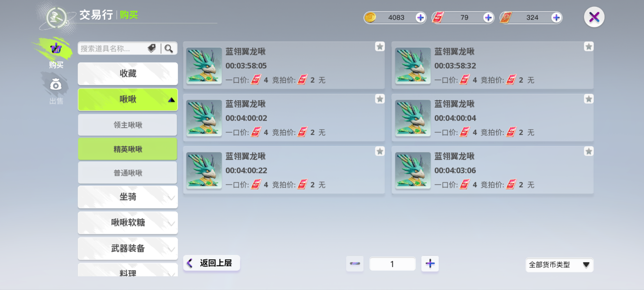Image resolution: width=644 pixels, height=290 pixels.
Task: Open dragon thumbnail of listing 00:04:03:06
Action: (x=413, y=170)
